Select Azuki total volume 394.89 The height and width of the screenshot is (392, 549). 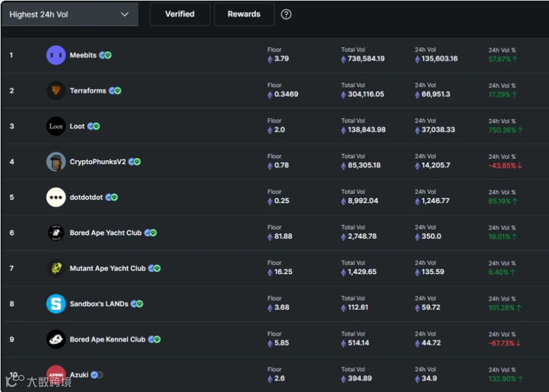pos(360,379)
